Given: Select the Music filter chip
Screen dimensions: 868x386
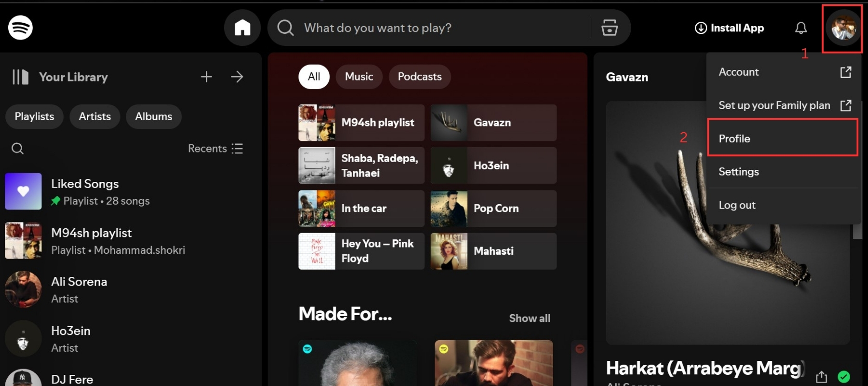Looking at the screenshot, I should pos(359,77).
